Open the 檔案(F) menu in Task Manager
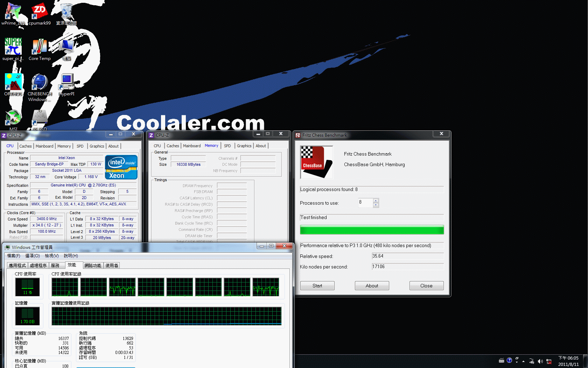This screenshot has width=588, height=368. [x=14, y=256]
